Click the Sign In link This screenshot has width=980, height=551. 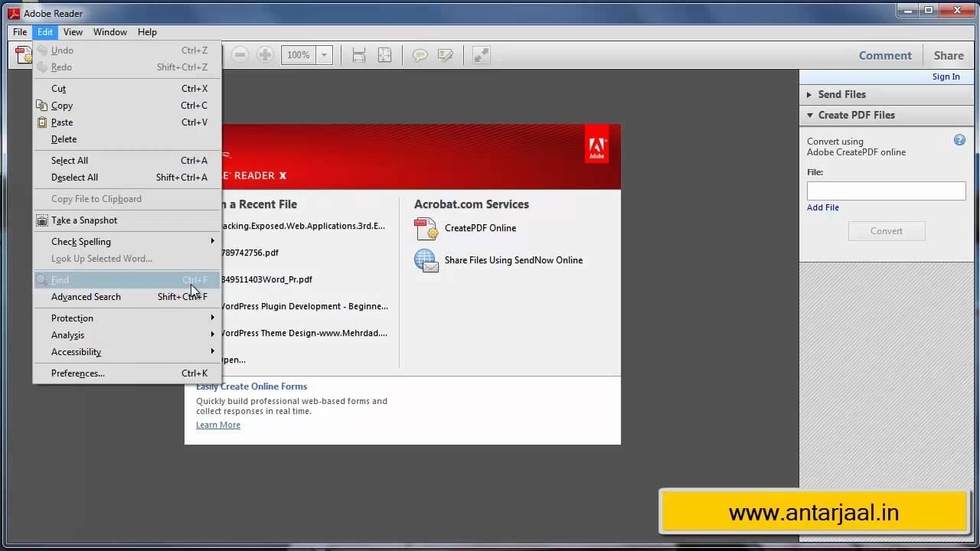946,77
